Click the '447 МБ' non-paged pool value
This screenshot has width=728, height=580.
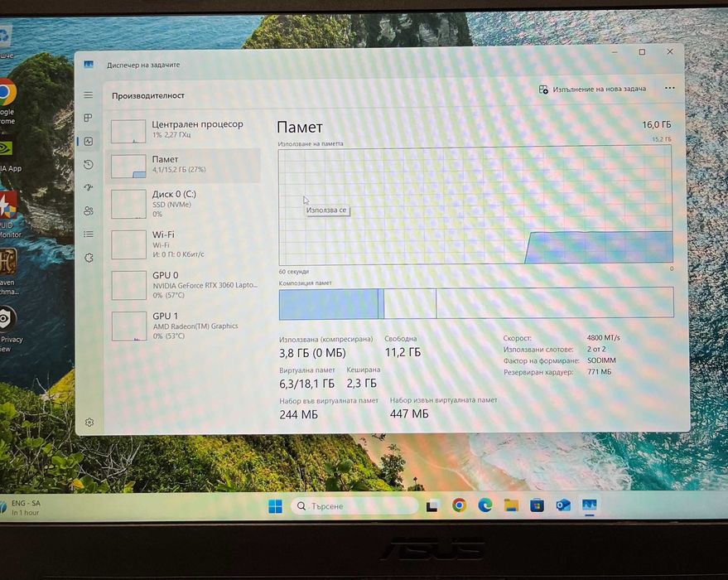(409, 413)
